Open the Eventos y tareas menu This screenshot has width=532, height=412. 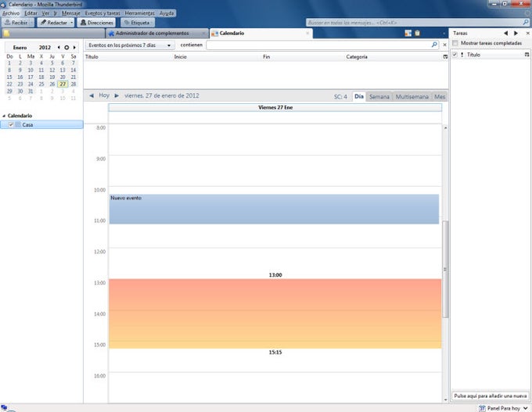[x=102, y=13]
